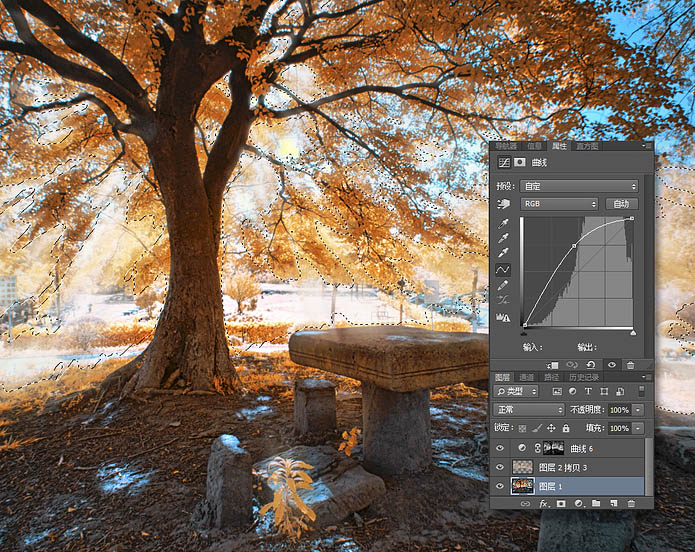Delete the curves adjustment via trash icon

(632, 365)
